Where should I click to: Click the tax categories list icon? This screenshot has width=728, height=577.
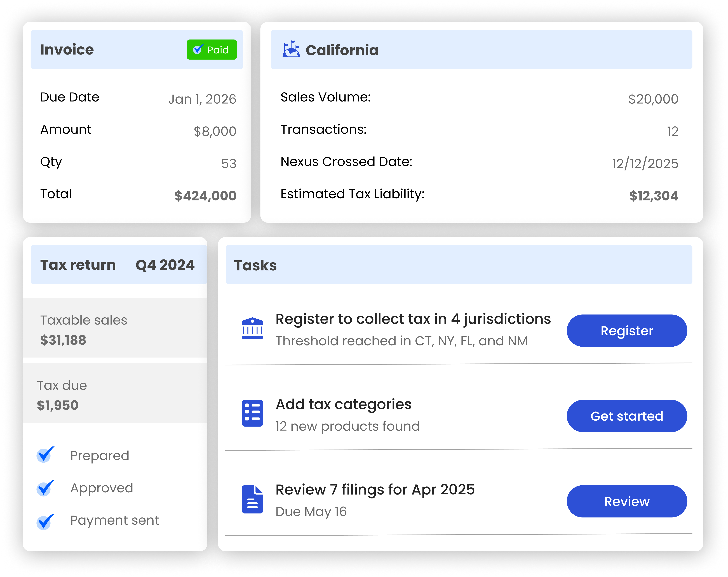point(252,413)
